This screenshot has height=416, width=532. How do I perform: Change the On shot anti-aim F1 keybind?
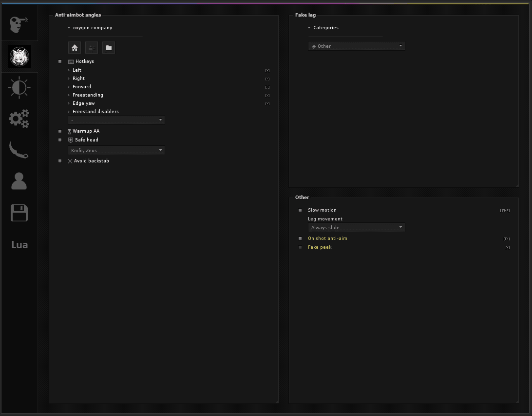click(507, 239)
